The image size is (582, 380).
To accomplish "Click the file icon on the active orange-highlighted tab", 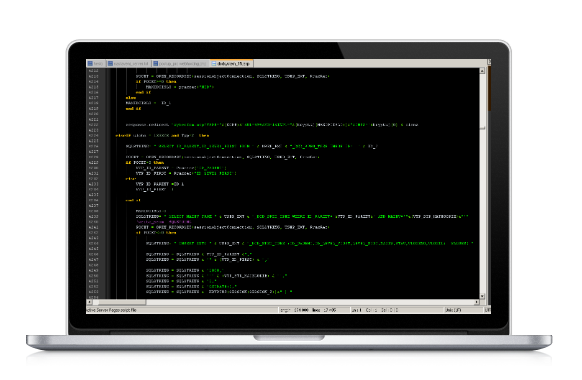I will point(214,63).
